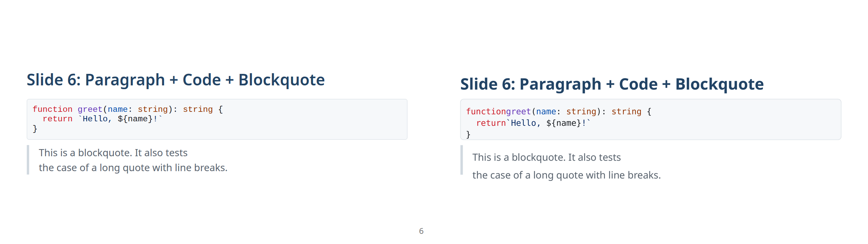Click right blockquote's first line 'This is a blockquote'
The height and width of the screenshot is (244, 868).
546,157
